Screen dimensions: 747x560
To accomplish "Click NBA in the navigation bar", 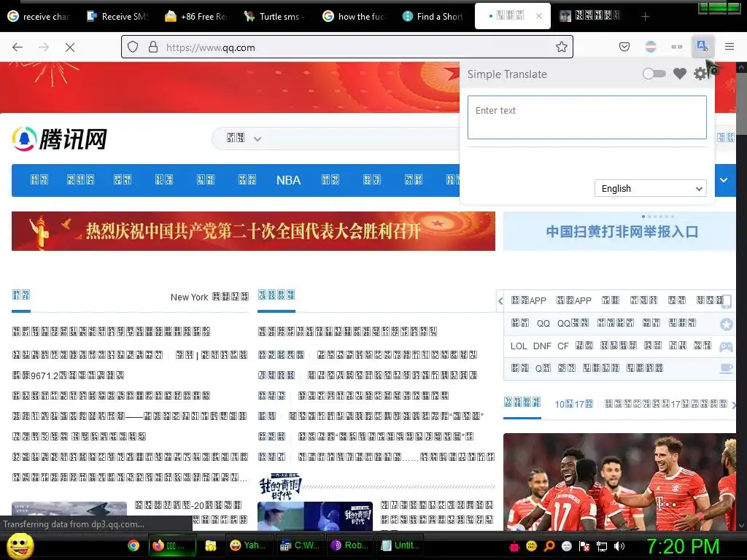I will point(288,181).
